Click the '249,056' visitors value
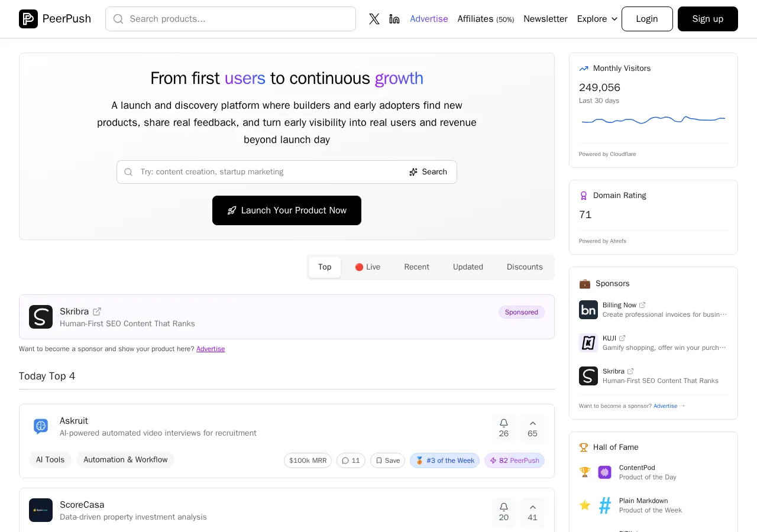Screen dimensions: 757x532 point(600,87)
